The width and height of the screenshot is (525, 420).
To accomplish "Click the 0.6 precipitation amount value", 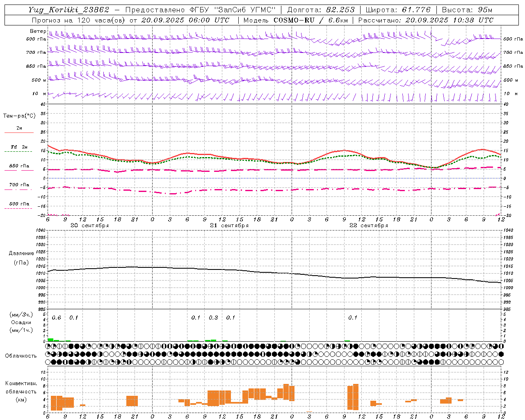I will click(56, 318).
